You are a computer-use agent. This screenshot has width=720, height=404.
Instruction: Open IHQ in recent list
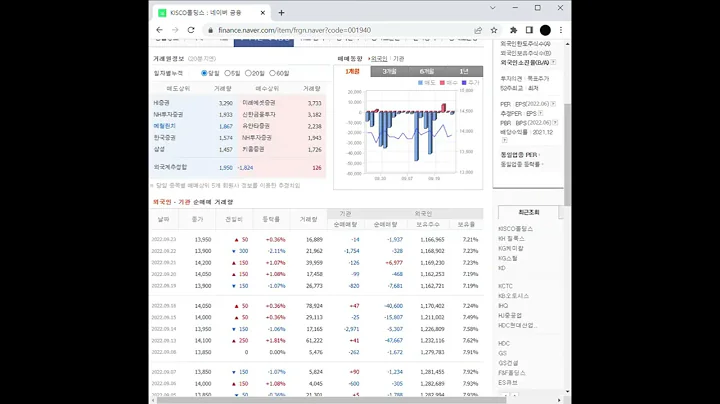point(503,306)
